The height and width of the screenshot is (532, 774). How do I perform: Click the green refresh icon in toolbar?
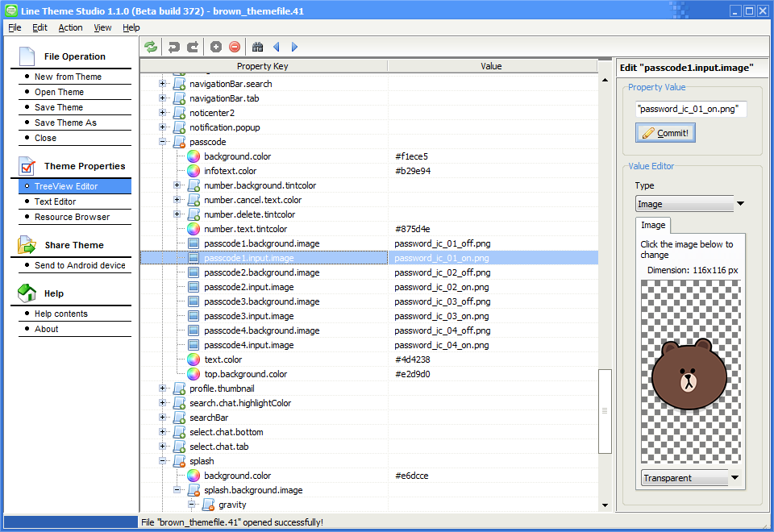151,47
